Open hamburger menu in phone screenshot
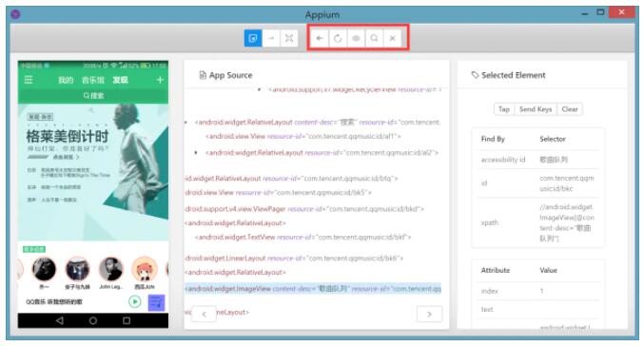The height and width of the screenshot is (346, 644). [x=29, y=80]
